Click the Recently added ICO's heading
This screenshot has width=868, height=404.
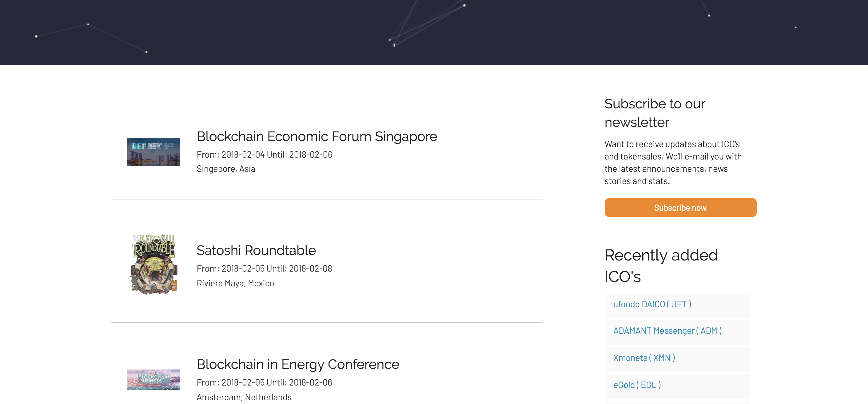coord(660,265)
